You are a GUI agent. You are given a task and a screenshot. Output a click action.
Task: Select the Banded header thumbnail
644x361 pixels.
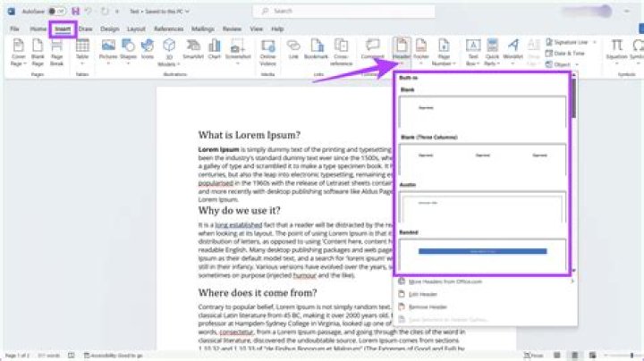tap(482, 253)
